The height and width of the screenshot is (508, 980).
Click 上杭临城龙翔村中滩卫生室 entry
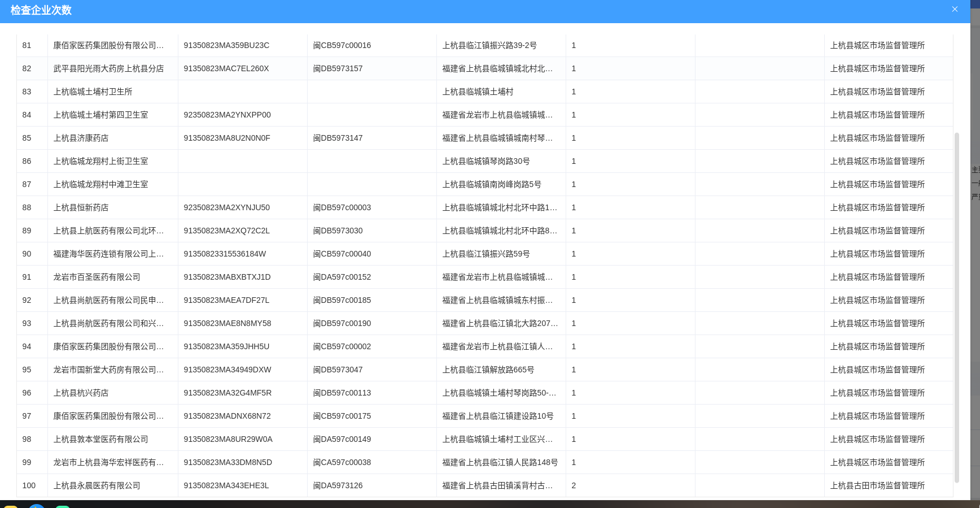click(x=100, y=184)
